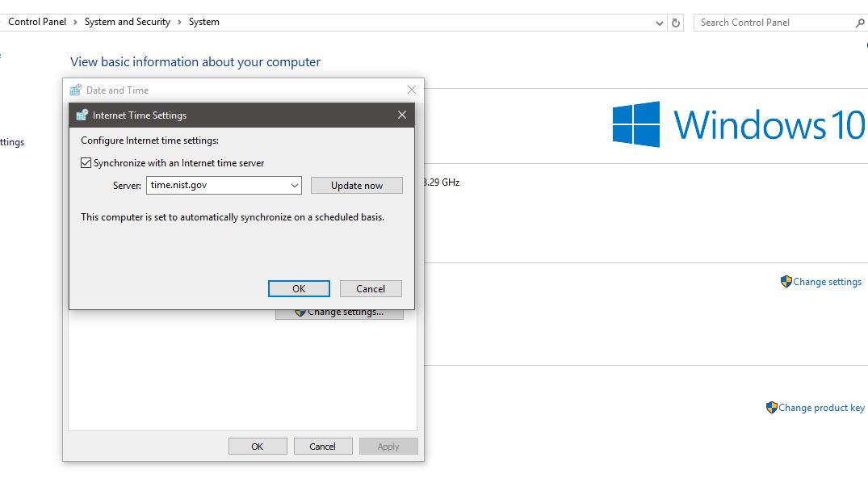Click the Date and Time title bar icon
The image size is (868, 495).
tap(75, 90)
